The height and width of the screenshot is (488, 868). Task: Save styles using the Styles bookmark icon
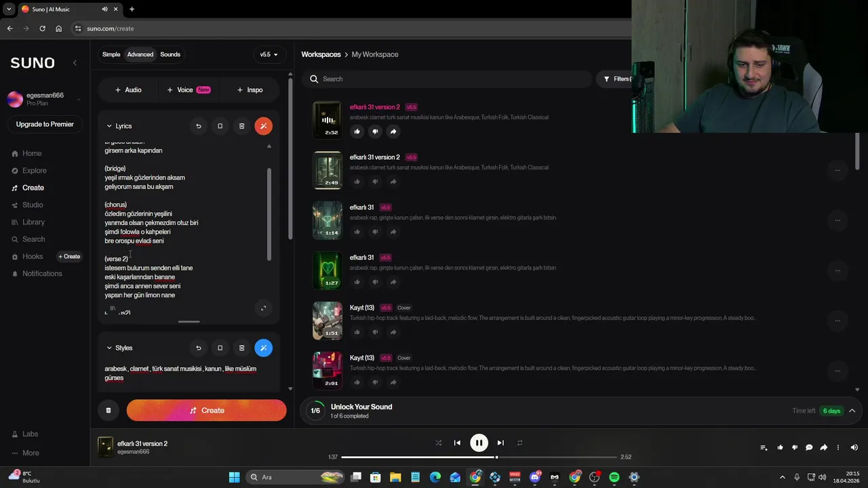[220, 348]
